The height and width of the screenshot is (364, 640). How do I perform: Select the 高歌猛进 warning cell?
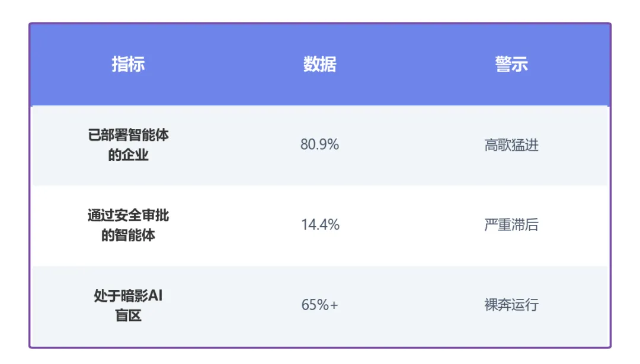point(511,144)
